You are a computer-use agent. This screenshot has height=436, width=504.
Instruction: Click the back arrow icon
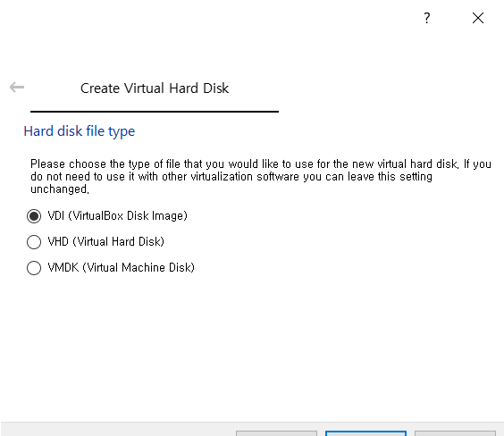tap(17, 87)
